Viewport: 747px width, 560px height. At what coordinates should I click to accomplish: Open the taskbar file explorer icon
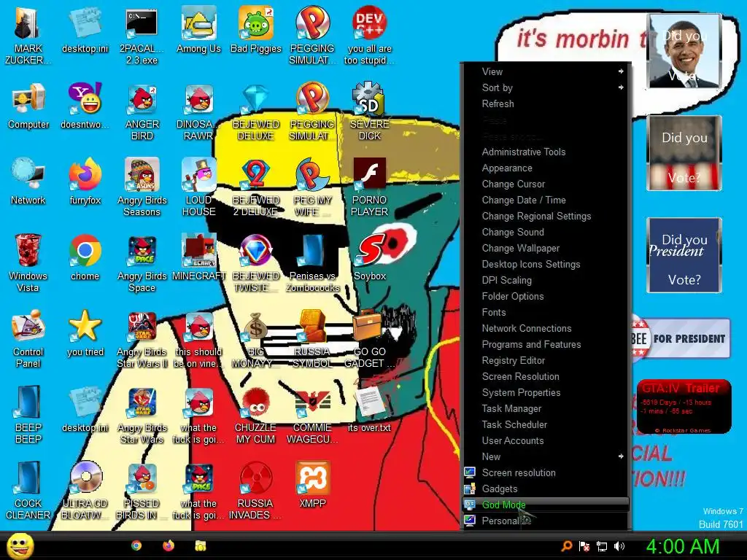201,545
